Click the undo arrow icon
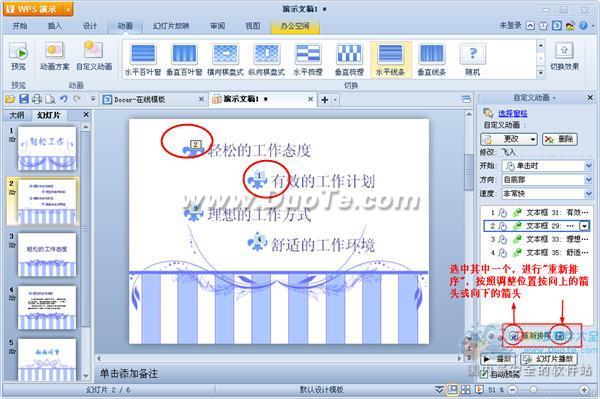600x399 pixels. tap(64, 99)
